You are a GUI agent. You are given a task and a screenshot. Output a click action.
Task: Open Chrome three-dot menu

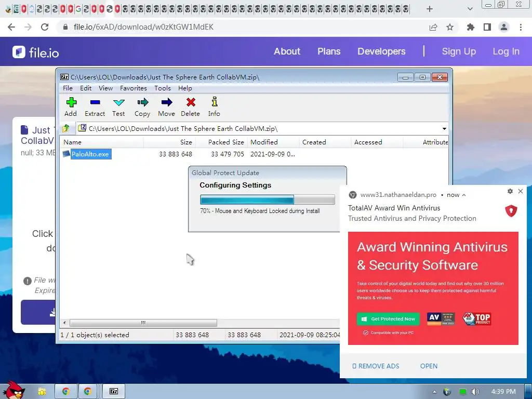pyautogui.click(x=521, y=27)
